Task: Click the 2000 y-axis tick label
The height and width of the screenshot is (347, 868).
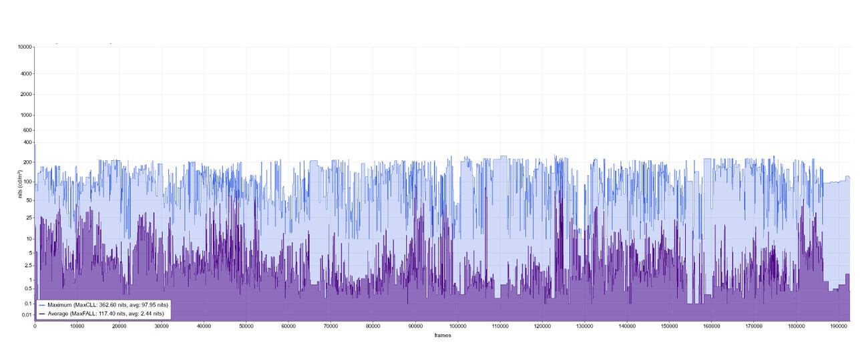Action: [25, 95]
